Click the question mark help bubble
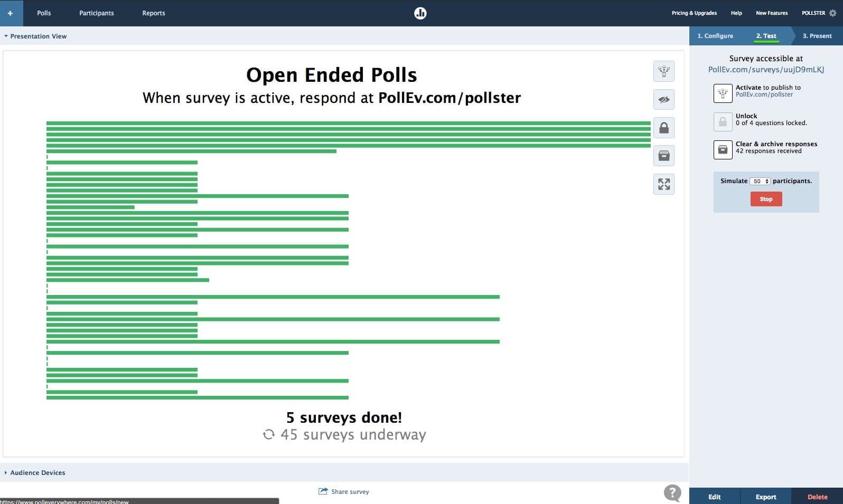The height and width of the screenshot is (504, 843). pyautogui.click(x=672, y=493)
